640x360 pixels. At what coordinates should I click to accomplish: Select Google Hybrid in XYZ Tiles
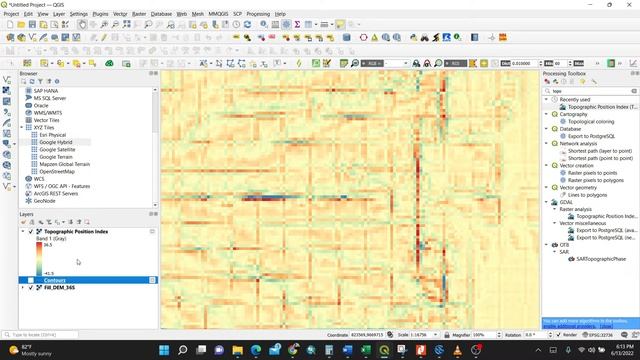point(56,142)
